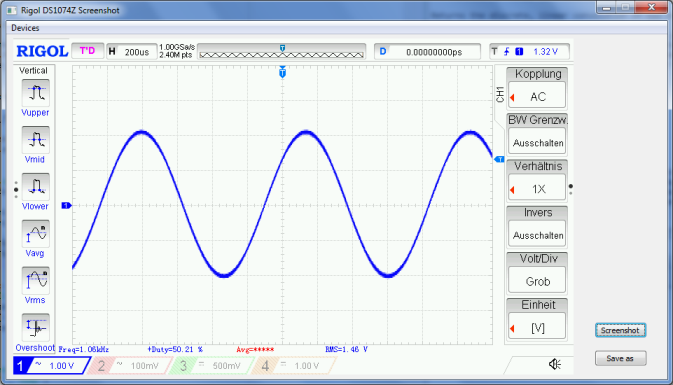Viewport: 673px width, 385px height.
Task: Open the Devices menu
Action: [25, 28]
